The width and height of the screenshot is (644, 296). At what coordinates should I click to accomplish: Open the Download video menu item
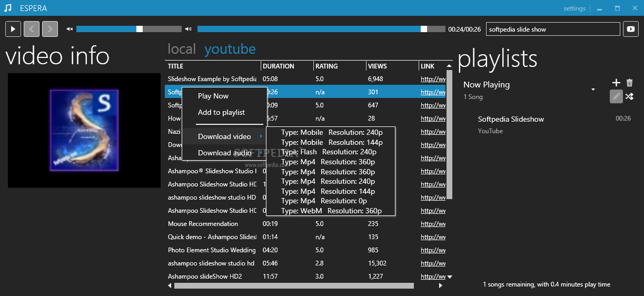click(224, 136)
